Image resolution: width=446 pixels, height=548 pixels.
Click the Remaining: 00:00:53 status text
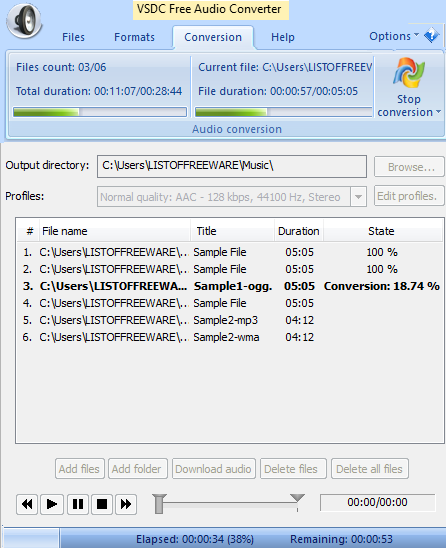(341, 539)
